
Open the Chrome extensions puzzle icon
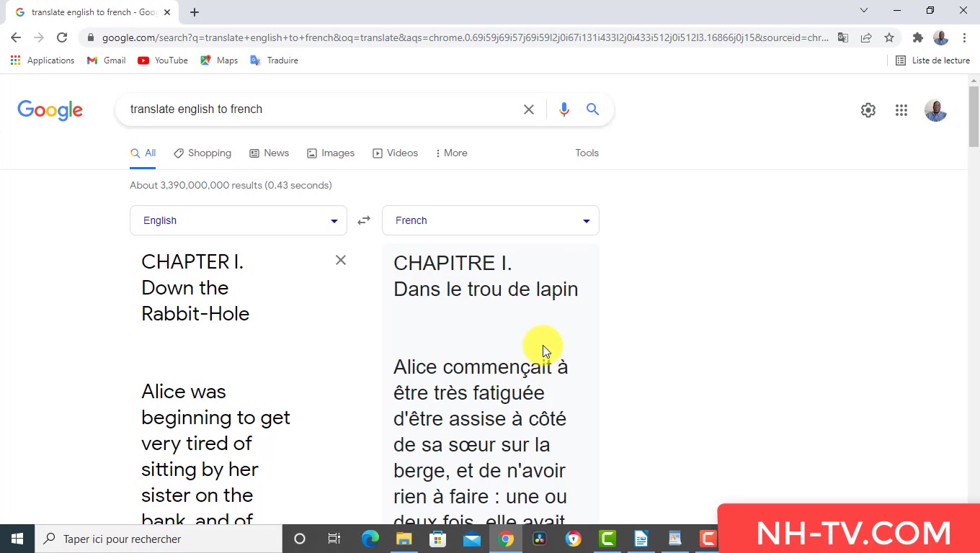pos(918,37)
